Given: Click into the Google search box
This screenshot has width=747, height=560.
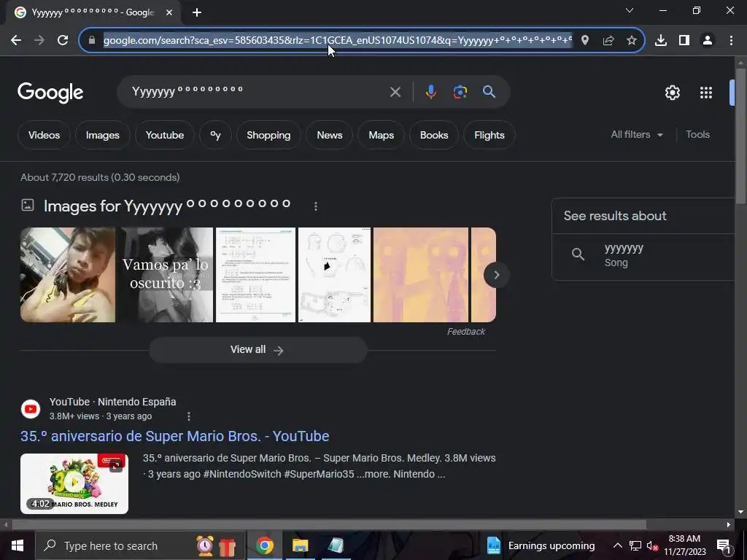Looking at the screenshot, I should pyautogui.click(x=258, y=91).
